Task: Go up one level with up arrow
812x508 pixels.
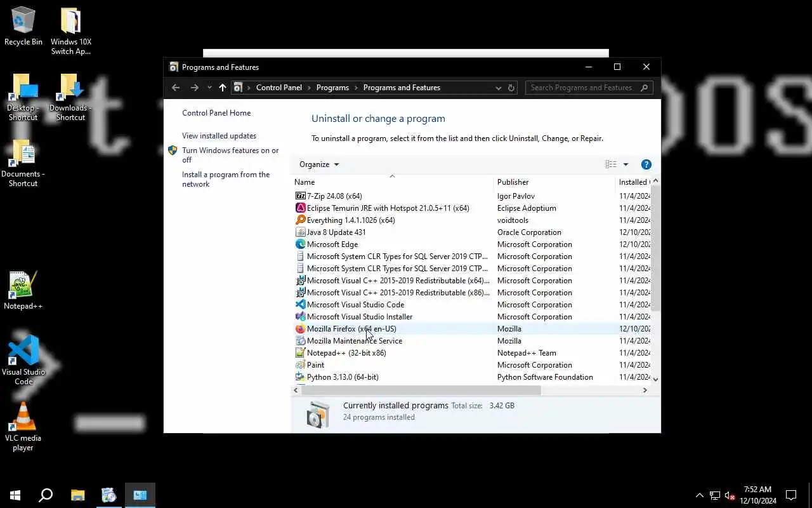Action: click(x=222, y=88)
